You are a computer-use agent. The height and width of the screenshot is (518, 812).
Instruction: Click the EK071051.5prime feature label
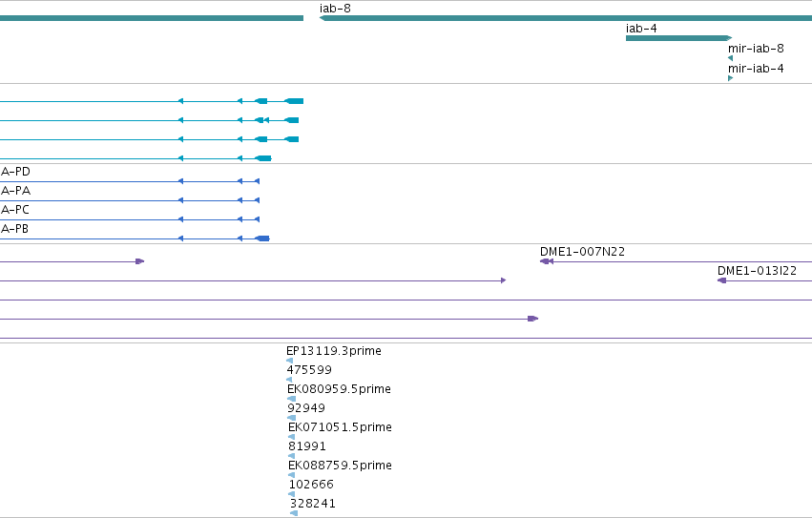click(340, 427)
